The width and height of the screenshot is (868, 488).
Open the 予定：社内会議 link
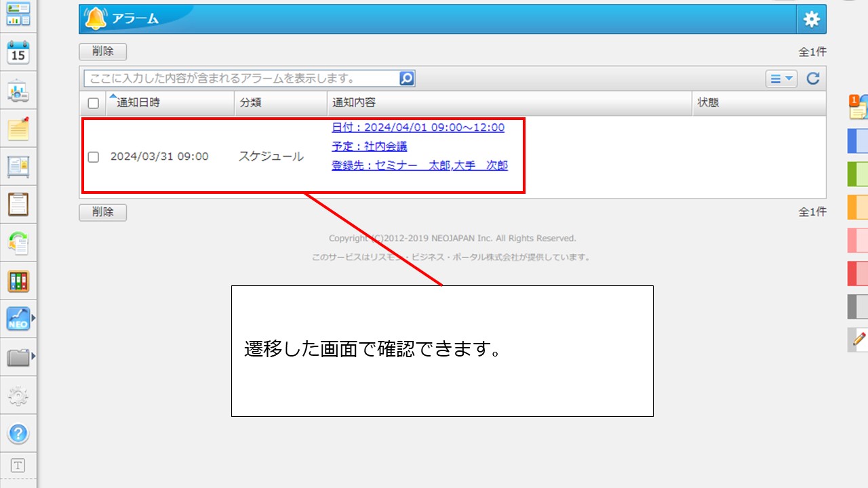(x=370, y=146)
